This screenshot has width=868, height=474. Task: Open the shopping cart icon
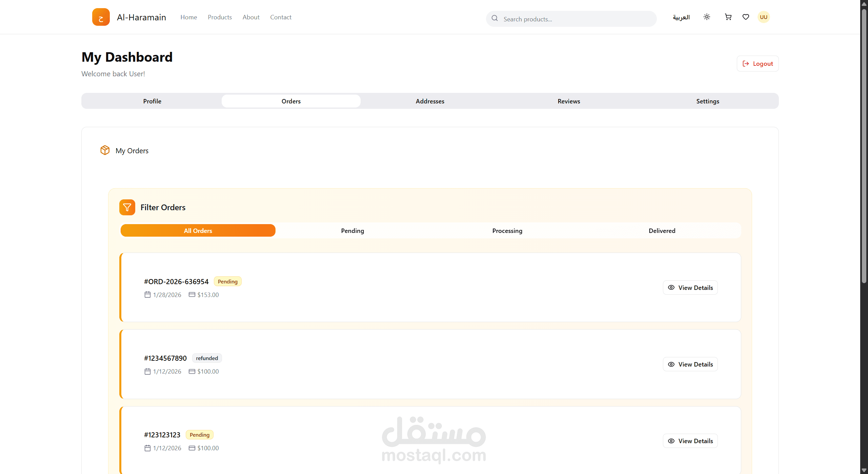728,17
